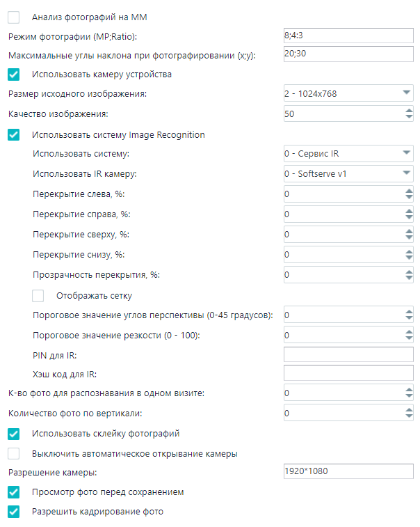Increase Прозрачность перекрытия percentage
This screenshot has width=420, height=527.
[409, 272]
